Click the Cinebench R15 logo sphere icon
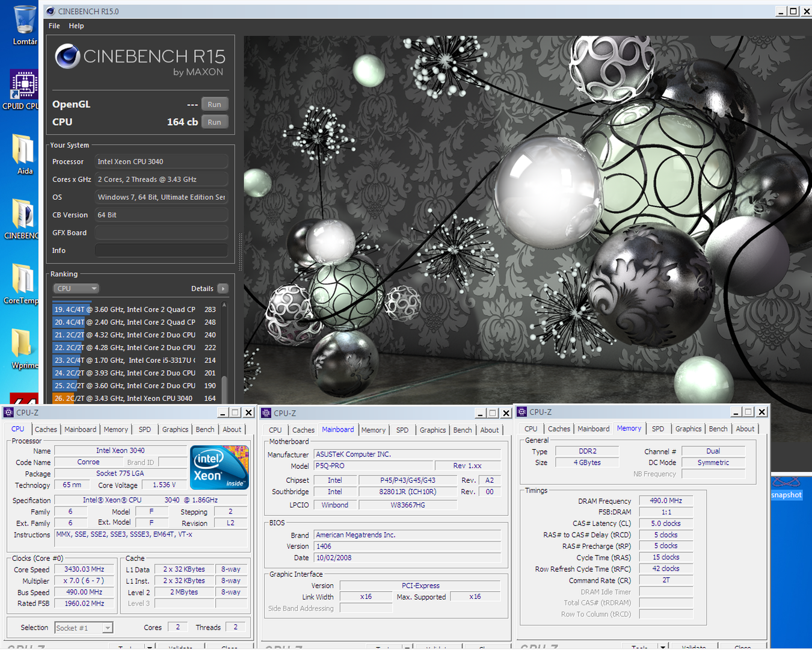This screenshot has width=812, height=650. 67,57
